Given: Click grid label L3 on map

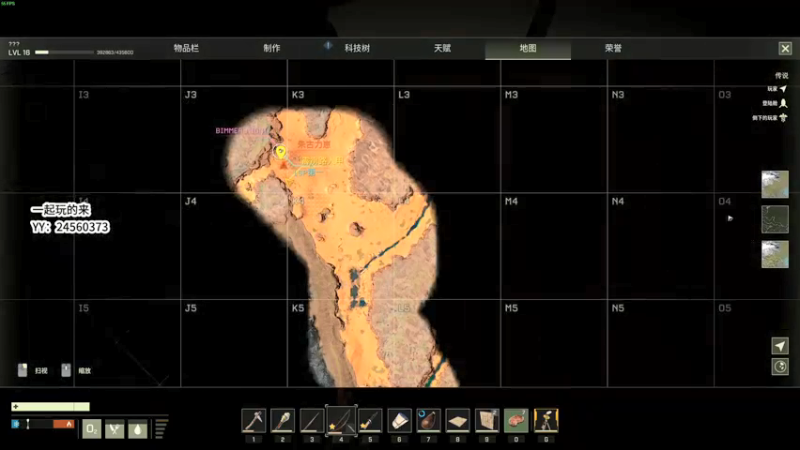Looking at the screenshot, I should point(404,95).
